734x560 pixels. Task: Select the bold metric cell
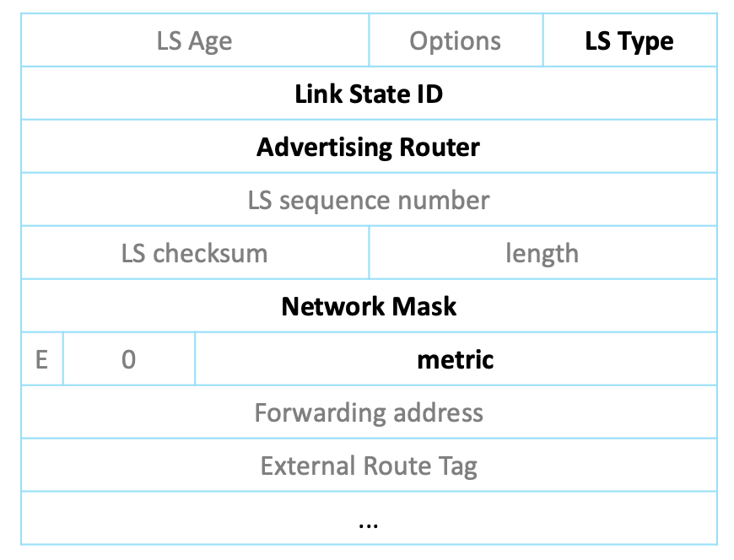coord(456,359)
